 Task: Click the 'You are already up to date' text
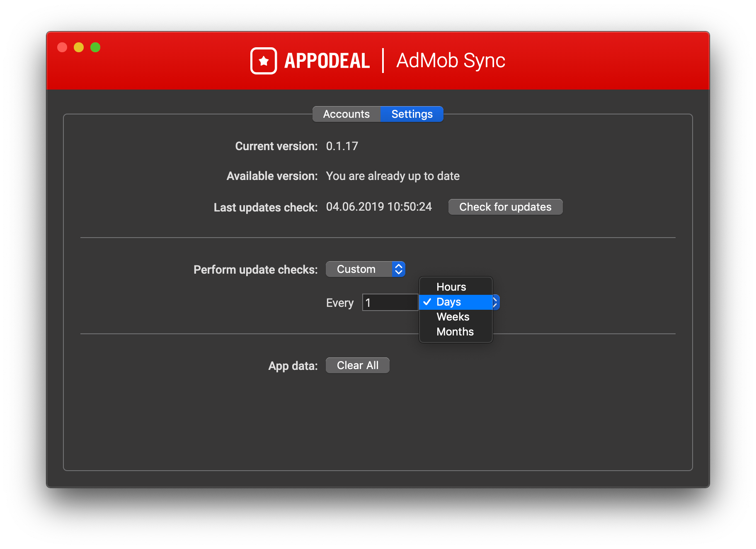393,176
